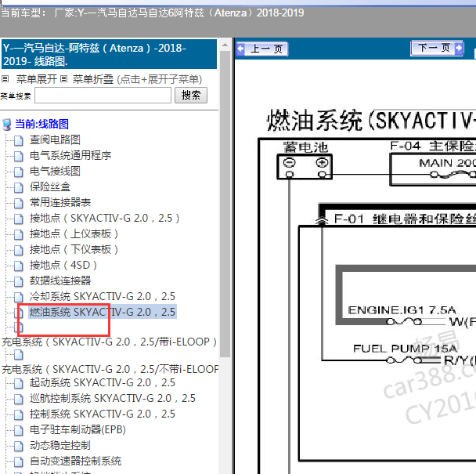
Task: Click page icon beside 冷却系统
Action: pyautogui.click(x=19, y=298)
